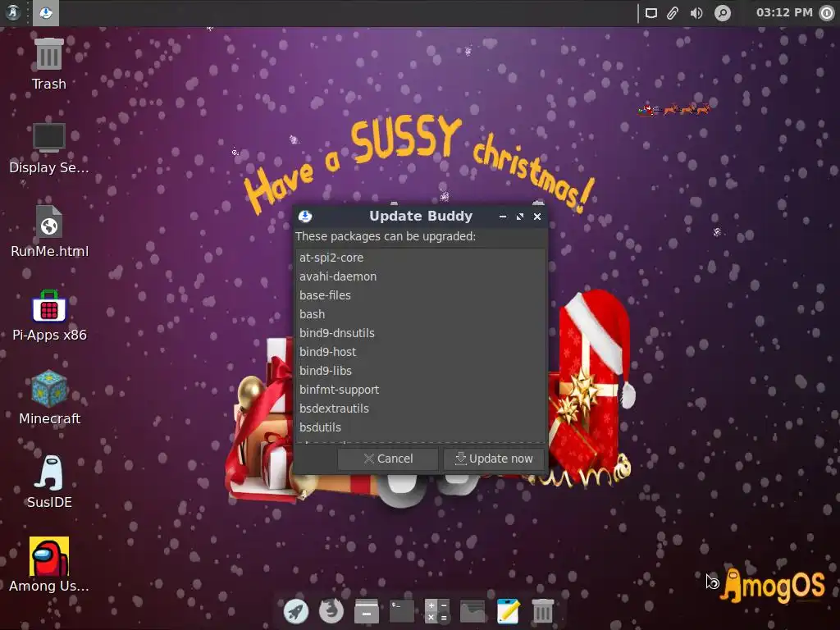Launch the Firefox browser from dock

pos(331,610)
